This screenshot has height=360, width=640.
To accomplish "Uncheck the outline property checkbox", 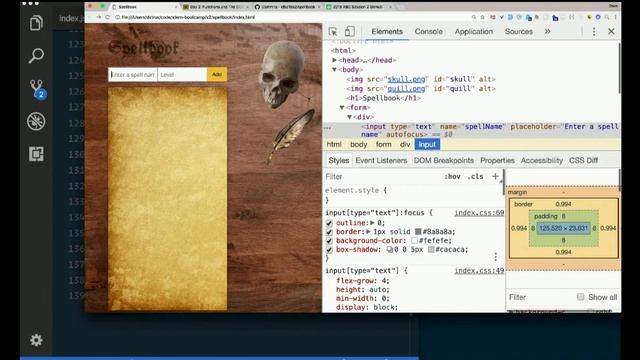I will 329,223.
